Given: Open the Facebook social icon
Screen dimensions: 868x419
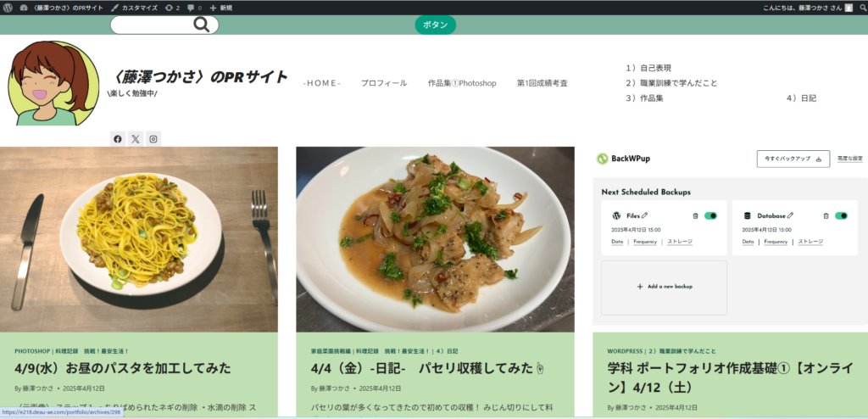Looking at the screenshot, I should pos(118,139).
